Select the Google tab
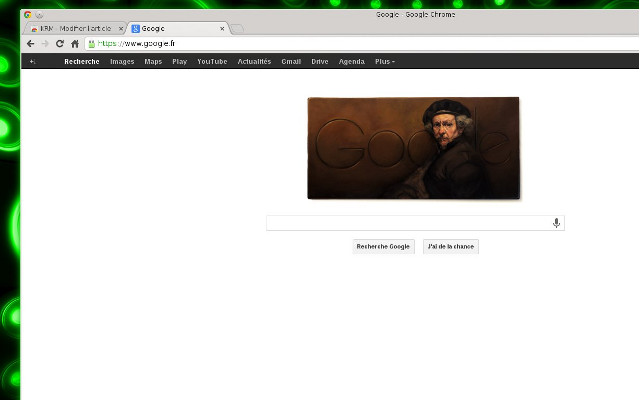Screen dimensions: 640x400 (x=175, y=29)
